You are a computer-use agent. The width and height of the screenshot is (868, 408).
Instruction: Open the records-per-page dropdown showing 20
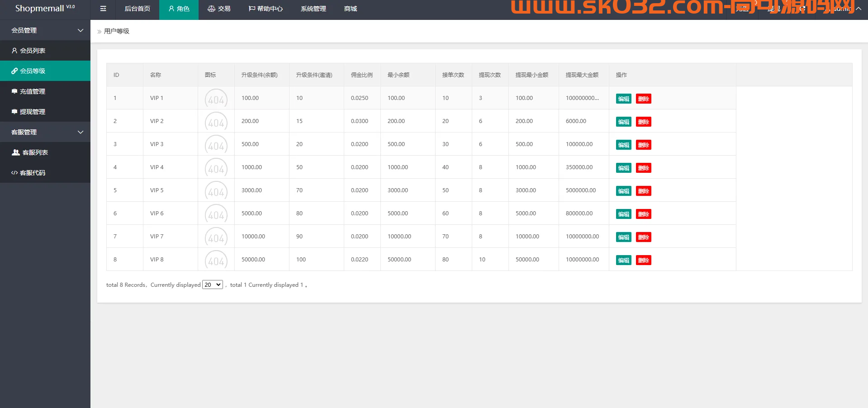coord(213,285)
